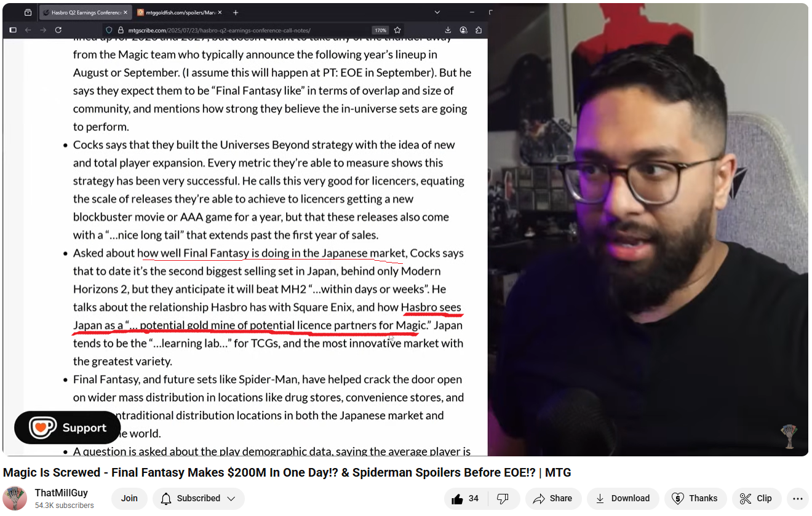Open the more actions ellipsis menu

click(797, 499)
